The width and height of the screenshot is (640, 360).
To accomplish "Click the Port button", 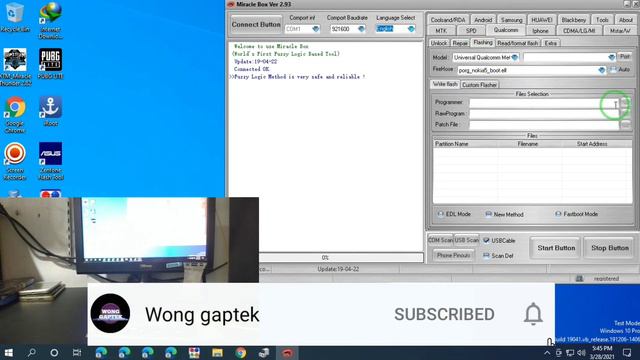I will [x=624, y=56].
